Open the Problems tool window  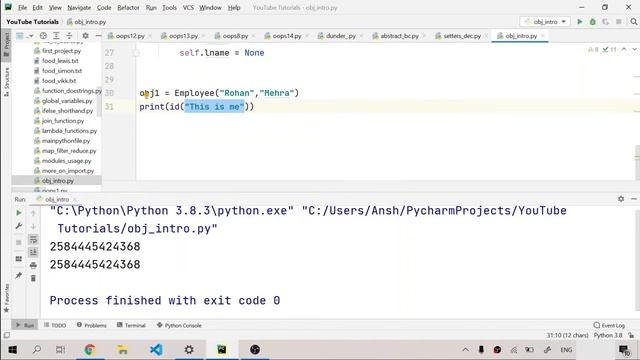[x=91, y=325]
